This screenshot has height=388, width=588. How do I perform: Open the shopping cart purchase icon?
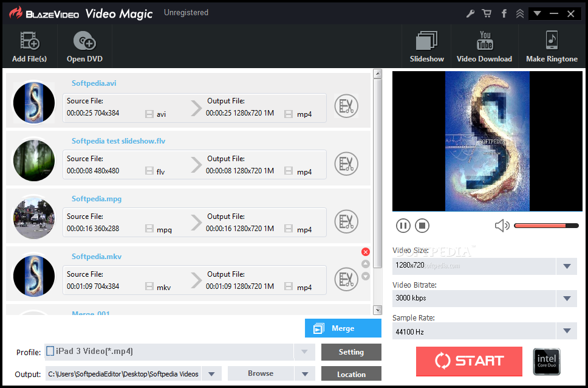point(487,14)
